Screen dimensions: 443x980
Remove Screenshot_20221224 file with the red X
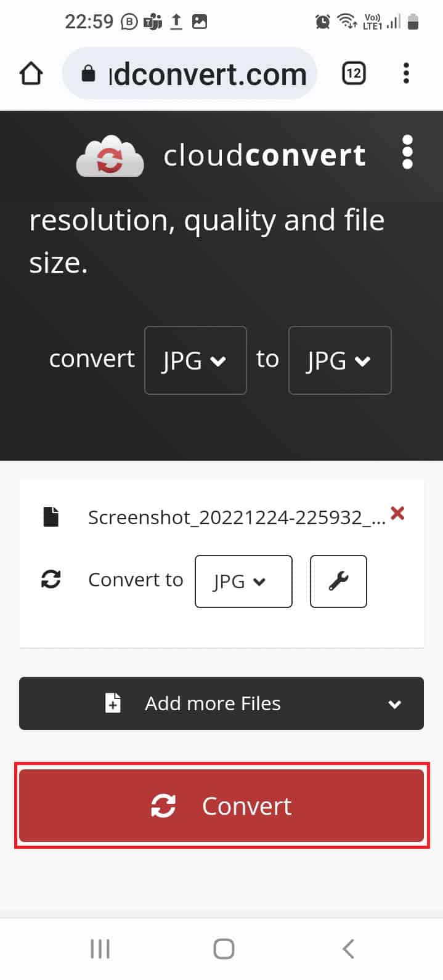tap(397, 514)
